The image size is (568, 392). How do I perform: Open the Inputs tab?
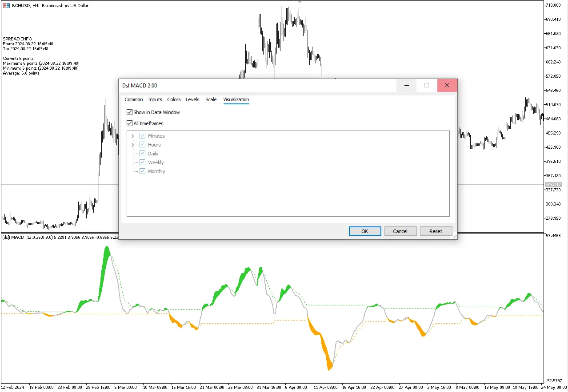pyautogui.click(x=155, y=99)
